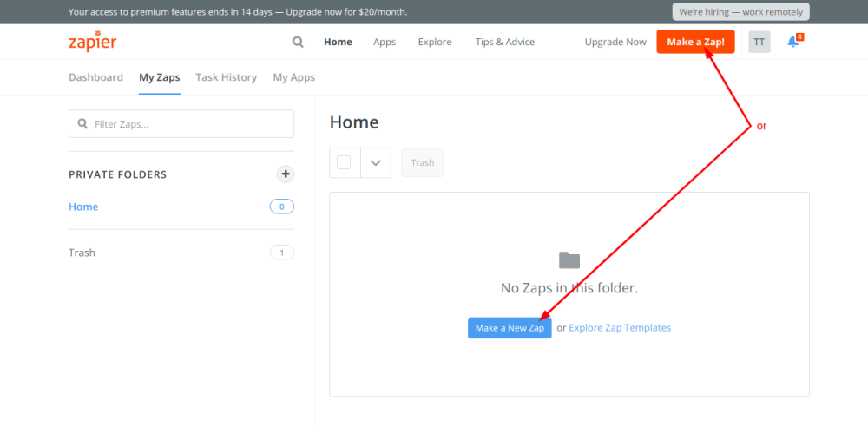Open the Task History tab

point(226,77)
